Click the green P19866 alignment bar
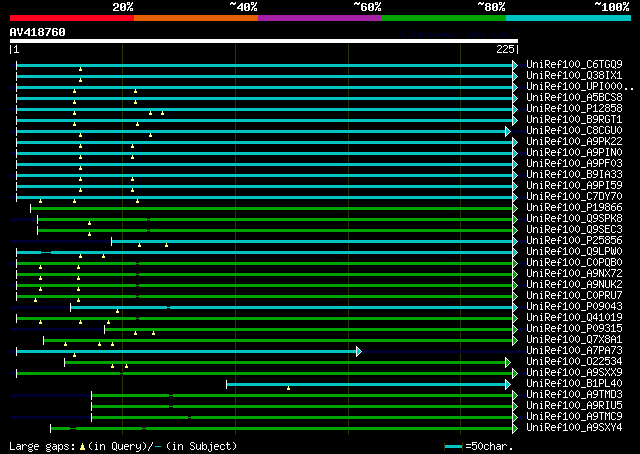 click(x=271, y=209)
